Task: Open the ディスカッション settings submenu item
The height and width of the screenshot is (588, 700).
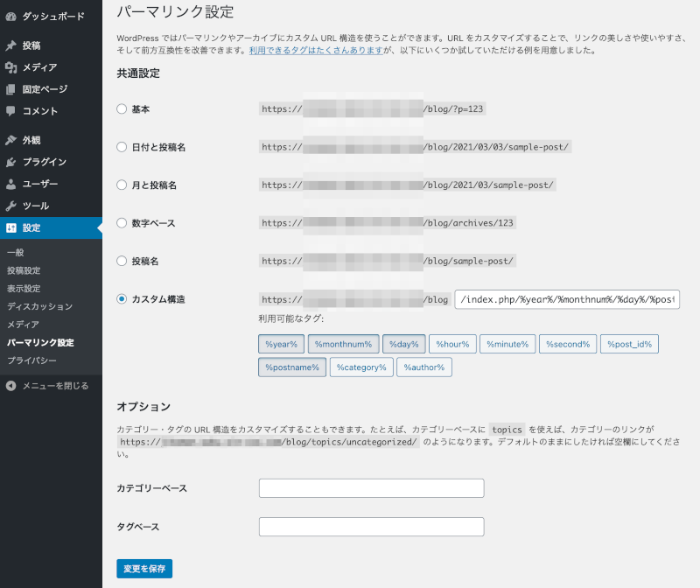Action: [39, 306]
